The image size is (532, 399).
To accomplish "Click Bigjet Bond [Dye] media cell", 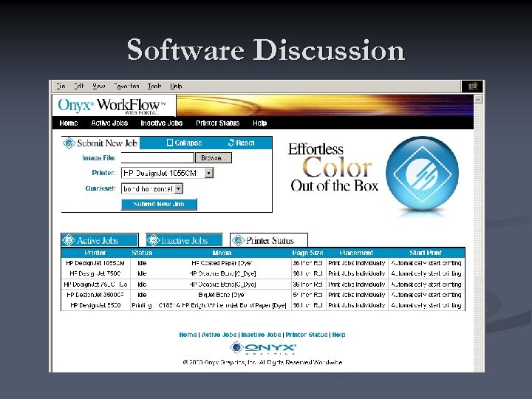I will click(x=222, y=295).
